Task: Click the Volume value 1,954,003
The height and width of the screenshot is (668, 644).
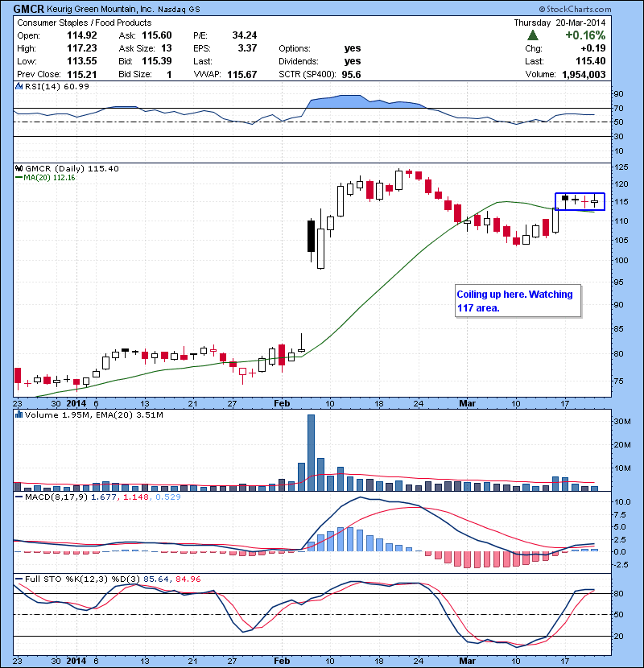Action: click(x=584, y=74)
